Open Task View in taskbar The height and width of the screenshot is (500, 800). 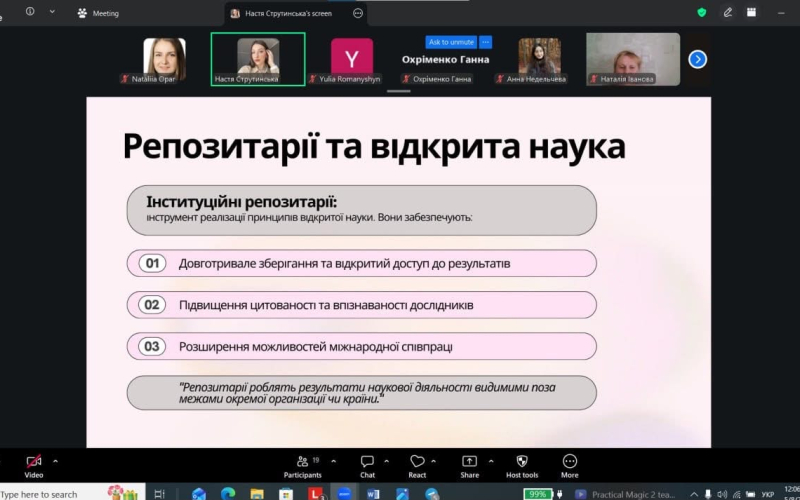point(160,494)
